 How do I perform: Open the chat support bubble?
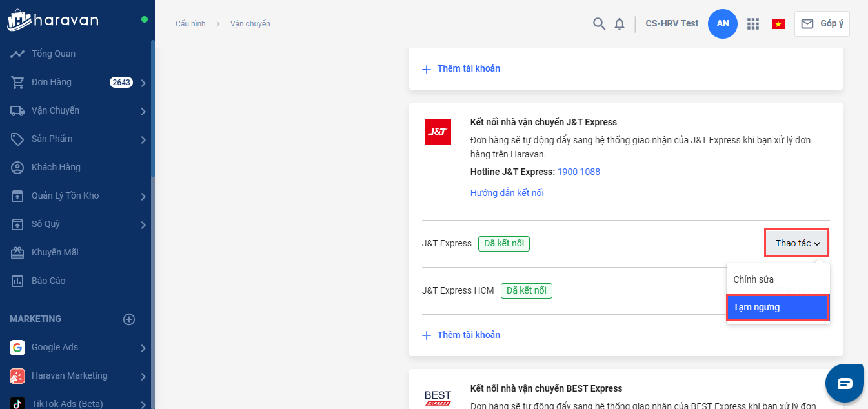[845, 383]
